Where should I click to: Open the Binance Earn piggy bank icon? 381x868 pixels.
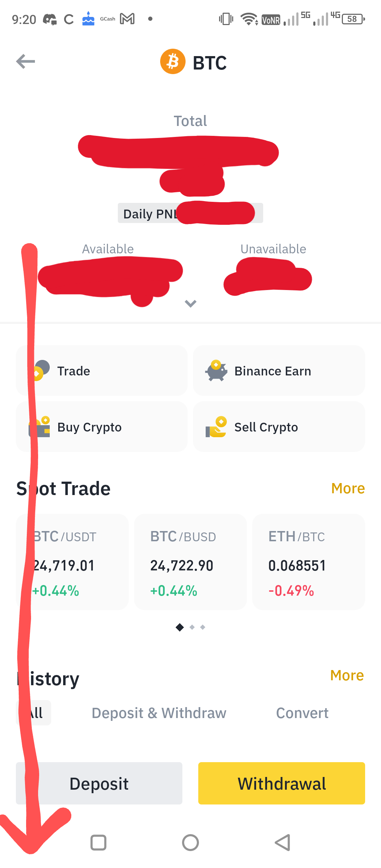[216, 370]
